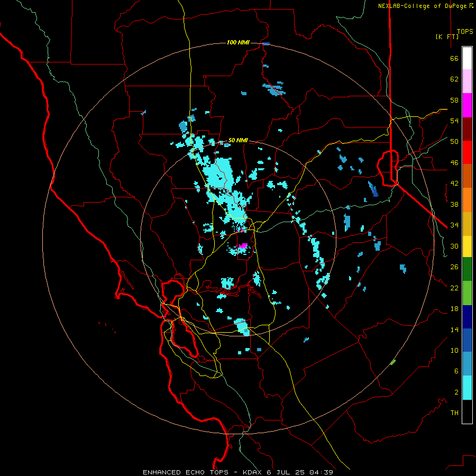Pick the cyan 10 kft legend swatch
476x476 pixels.
coord(467,388)
